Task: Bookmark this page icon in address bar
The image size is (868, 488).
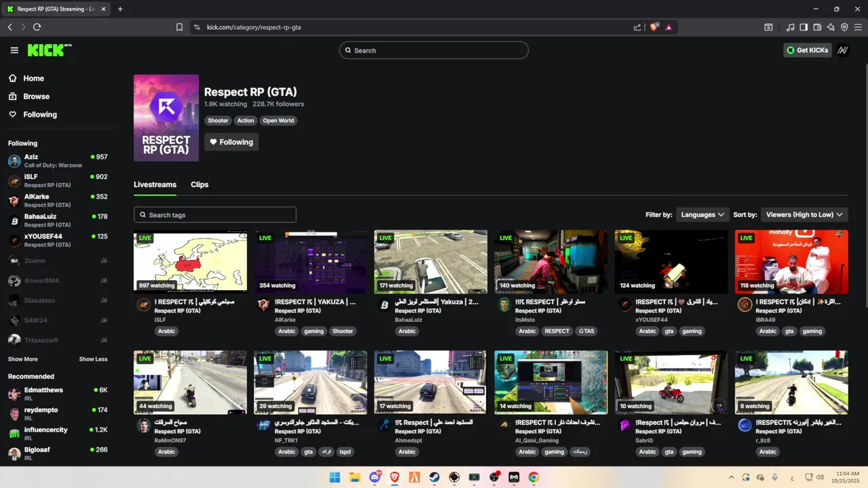Action: pos(179,27)
